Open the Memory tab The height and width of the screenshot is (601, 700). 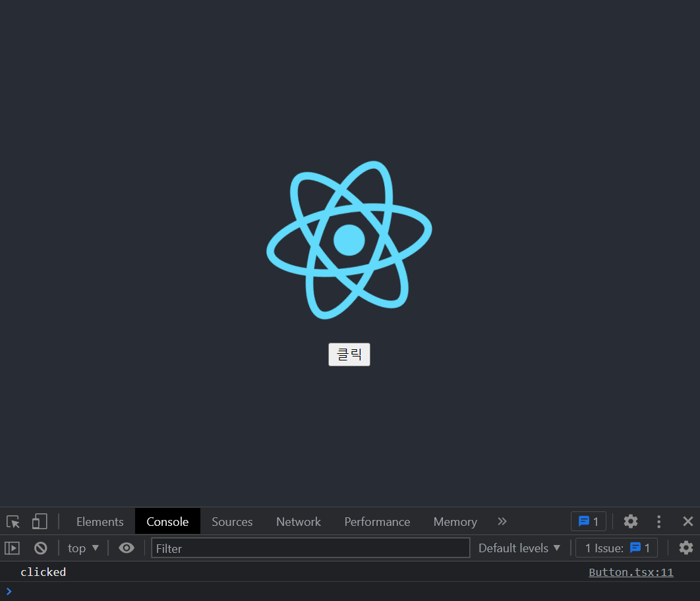click(x=455, y=521)
